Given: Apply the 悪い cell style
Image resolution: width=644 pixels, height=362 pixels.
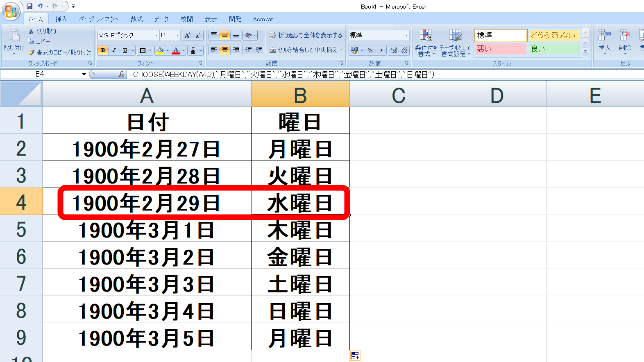Looking at the screenshot, I should coord(500,49).
